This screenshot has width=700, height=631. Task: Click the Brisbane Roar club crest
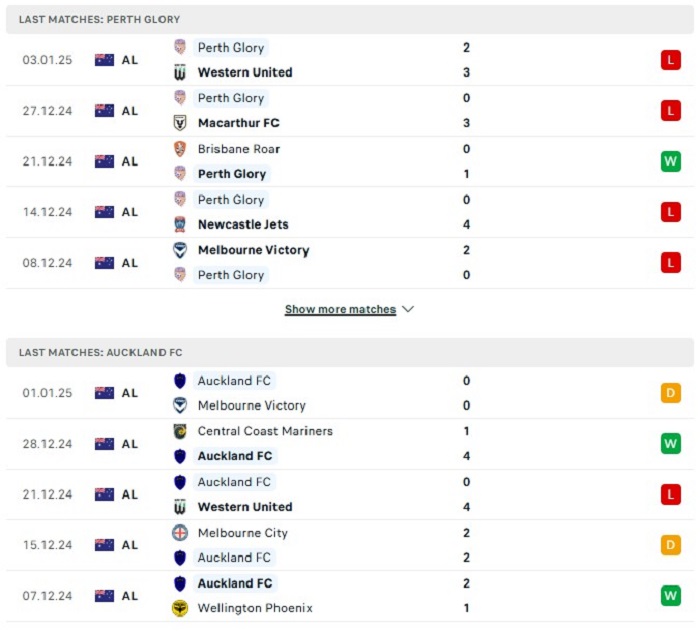tap(180, 149)
